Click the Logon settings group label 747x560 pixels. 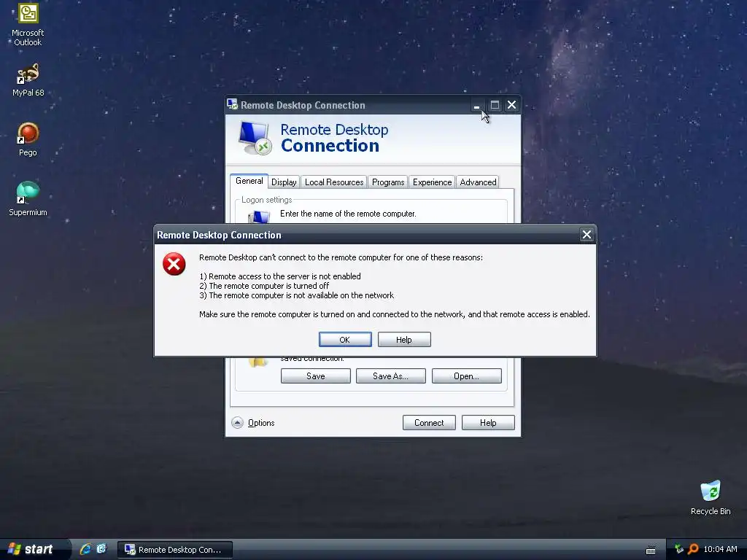266,200
